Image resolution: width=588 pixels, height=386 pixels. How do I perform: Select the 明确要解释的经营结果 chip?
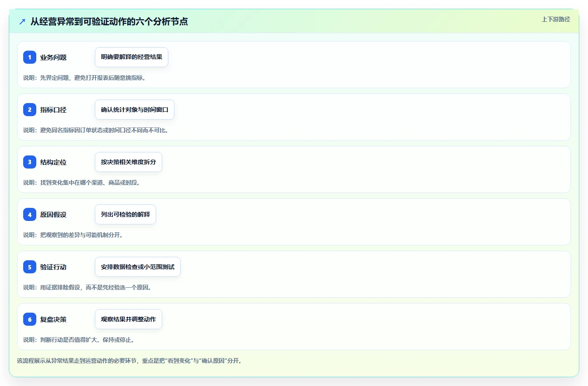point(132,57)
